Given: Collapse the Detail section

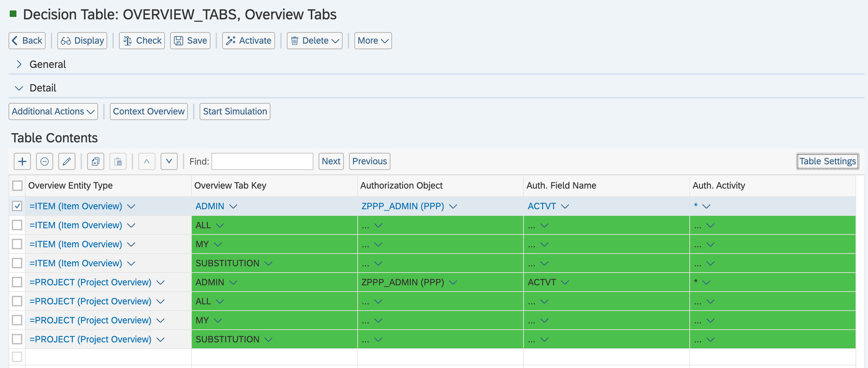Looking at the screenshot, I should coord(19,88).
